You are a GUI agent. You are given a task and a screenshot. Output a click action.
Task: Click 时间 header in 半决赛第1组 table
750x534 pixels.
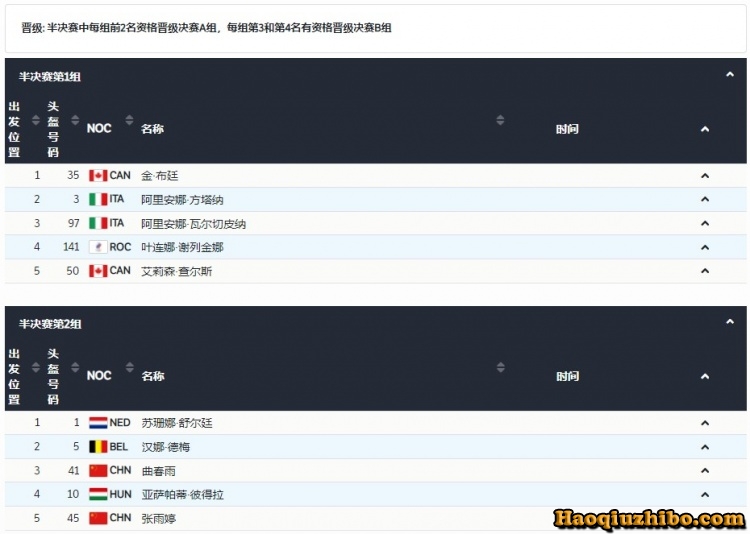[x=567, y=129]
